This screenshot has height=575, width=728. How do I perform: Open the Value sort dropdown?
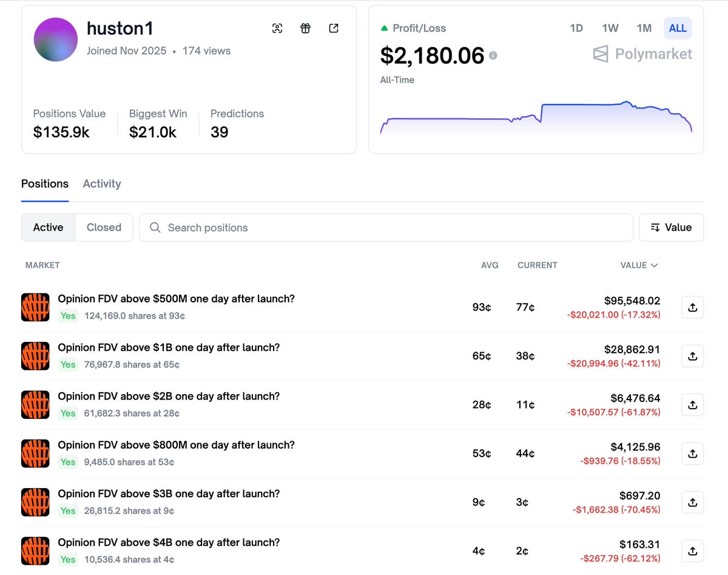pyautogui.click(x=671, y=228)
